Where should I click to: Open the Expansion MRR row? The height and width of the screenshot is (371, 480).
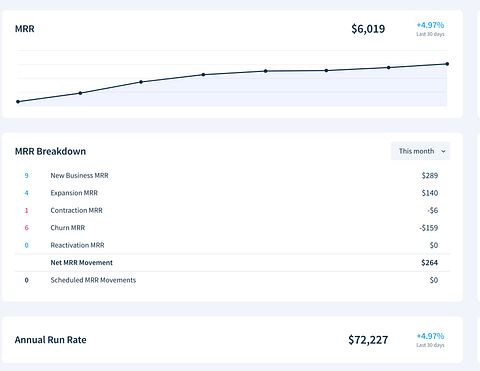point(232,193)
